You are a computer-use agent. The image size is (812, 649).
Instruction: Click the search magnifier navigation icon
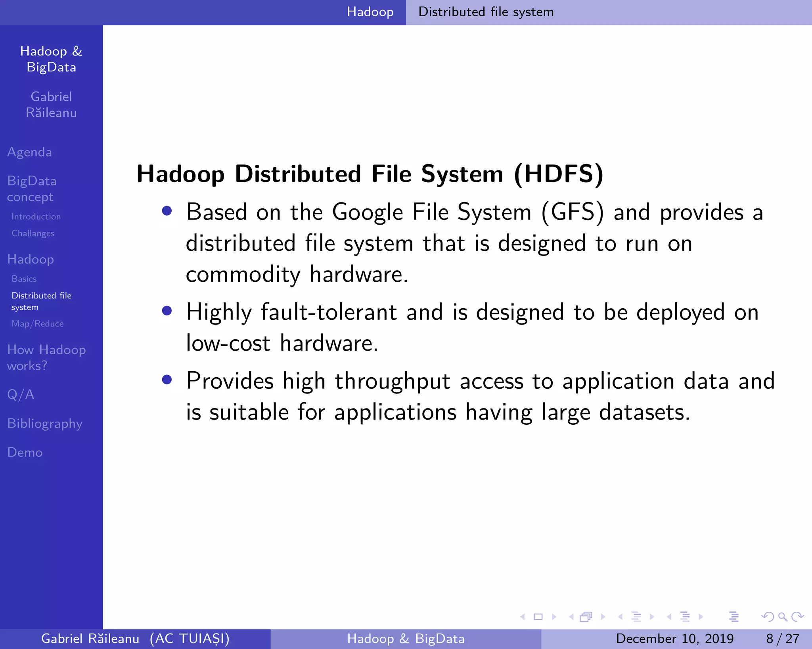point(783,617)
